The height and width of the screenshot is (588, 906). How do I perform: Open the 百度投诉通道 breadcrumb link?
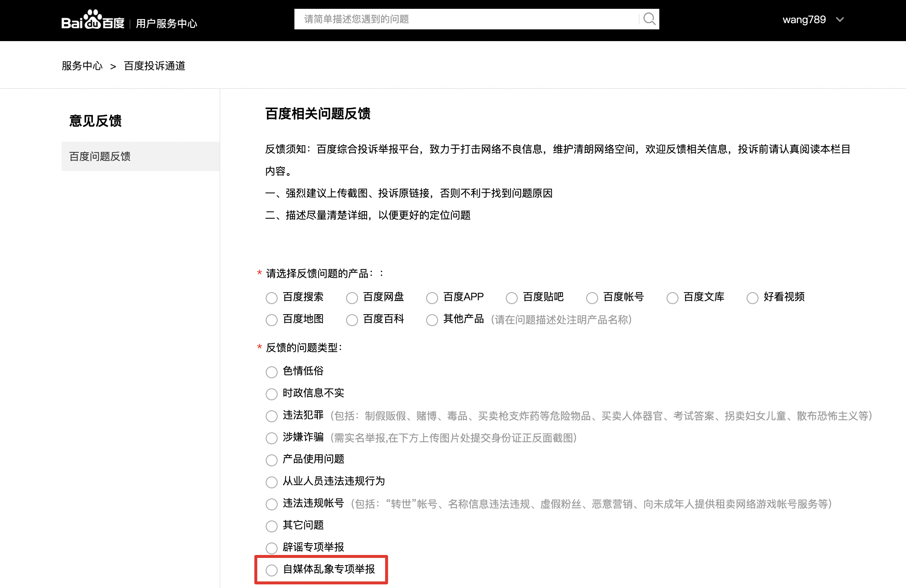point(155,66)
